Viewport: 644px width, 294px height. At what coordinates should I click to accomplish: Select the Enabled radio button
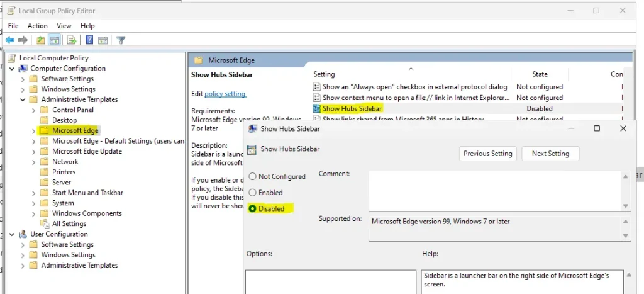click(253, 193)
